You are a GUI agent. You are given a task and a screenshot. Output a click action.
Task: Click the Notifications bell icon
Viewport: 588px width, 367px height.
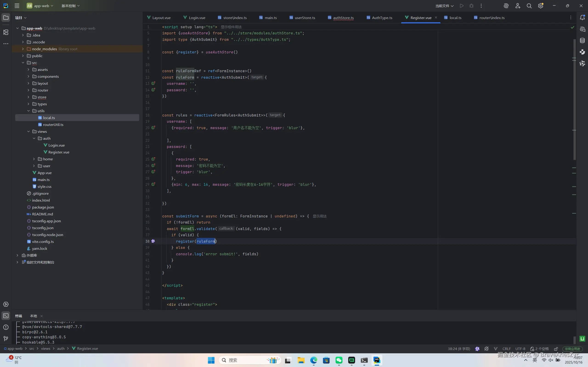coord(582,17)
